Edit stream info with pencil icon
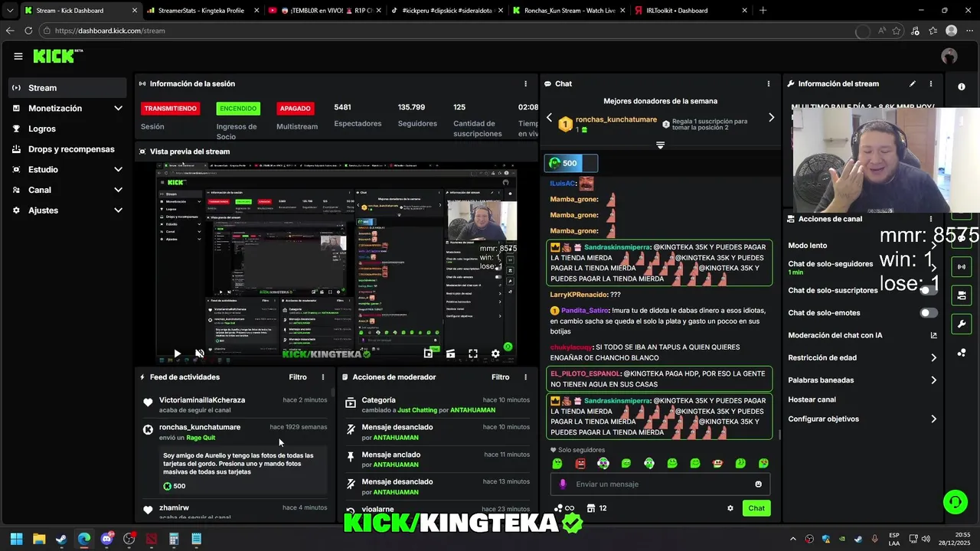980x551 pixels. click(912, 83)
